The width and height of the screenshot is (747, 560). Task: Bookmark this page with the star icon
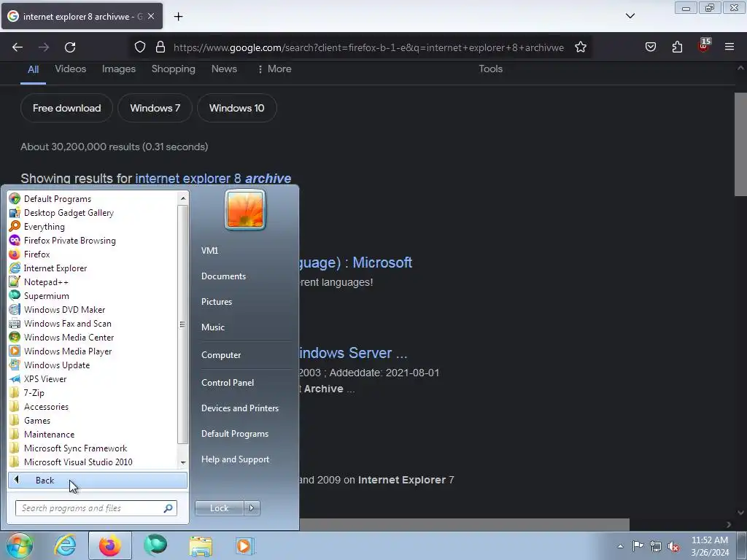click(x=580, y=47)
